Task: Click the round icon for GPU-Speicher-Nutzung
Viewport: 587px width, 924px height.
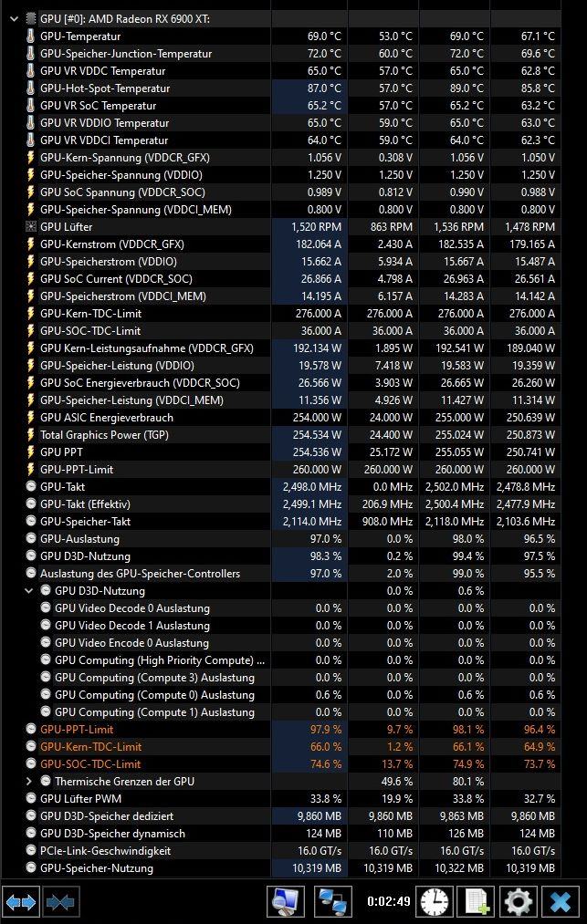Action: click(31, 868)
